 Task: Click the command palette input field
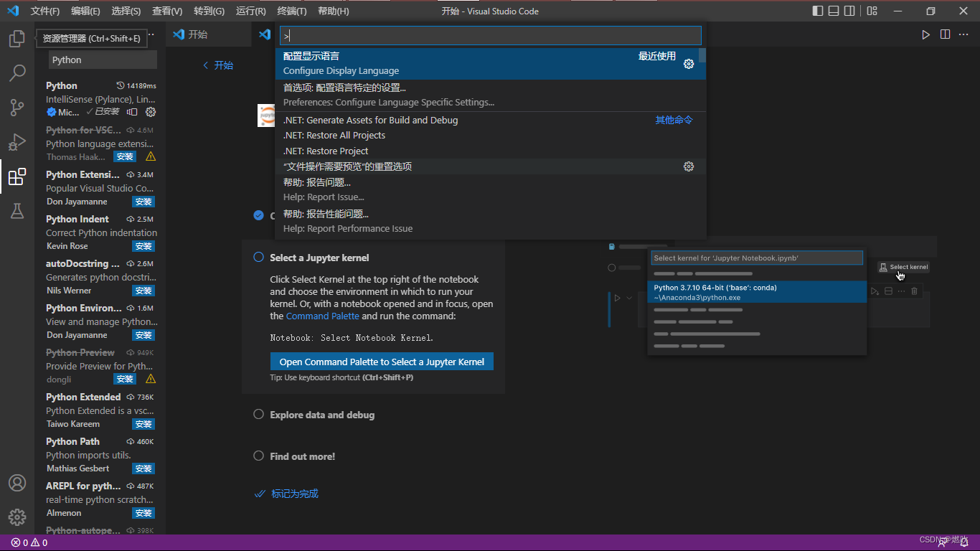[490, 35]
